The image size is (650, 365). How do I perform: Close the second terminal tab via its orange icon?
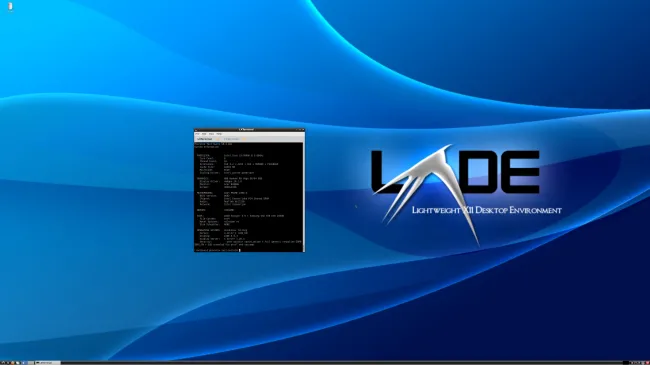(x=244, y=139)
